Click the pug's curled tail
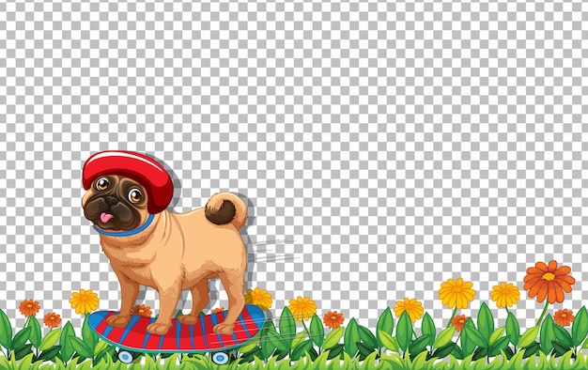The image size is (588, 370). (225, 210)
